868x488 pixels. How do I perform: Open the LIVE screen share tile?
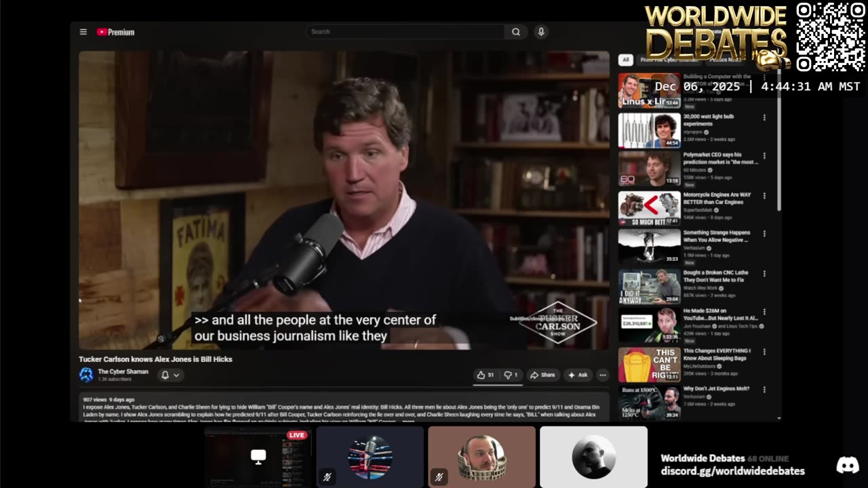pos(258,457)
